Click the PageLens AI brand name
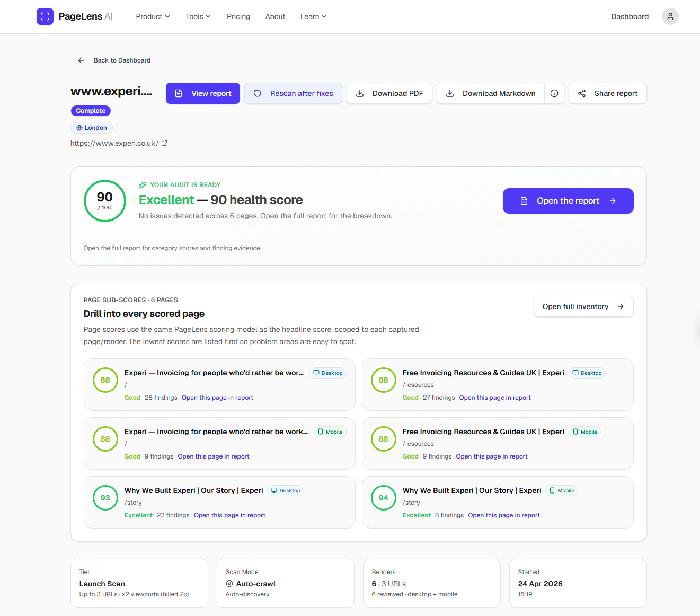Screen dimensions: 700x616 pyautogui.click(x=85, y=16)
